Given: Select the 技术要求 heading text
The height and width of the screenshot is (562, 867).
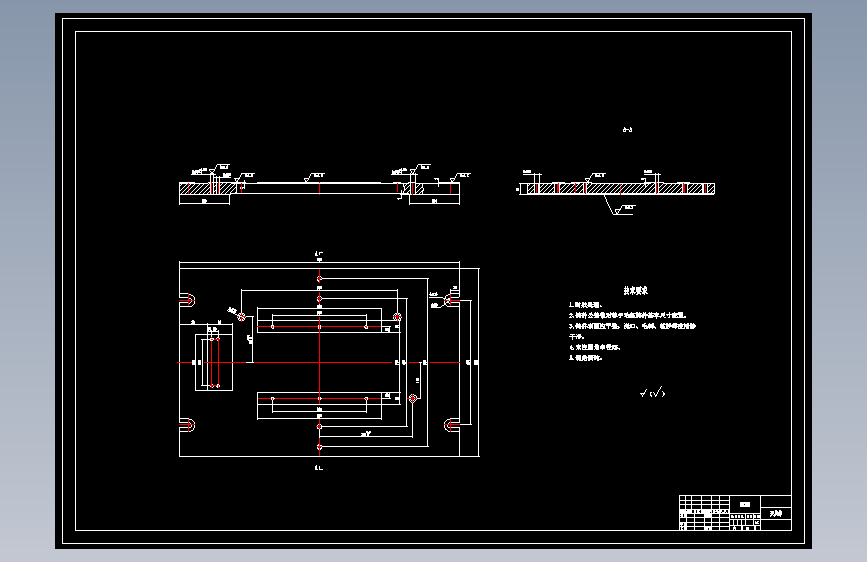Looking at the screenshot, I should (x=635, y=290).
